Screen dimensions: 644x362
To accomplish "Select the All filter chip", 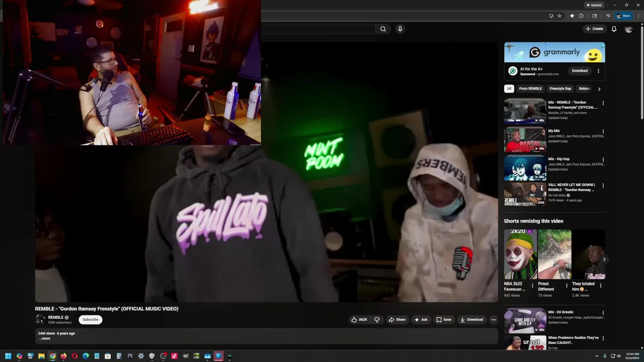I will click(509, 89).
